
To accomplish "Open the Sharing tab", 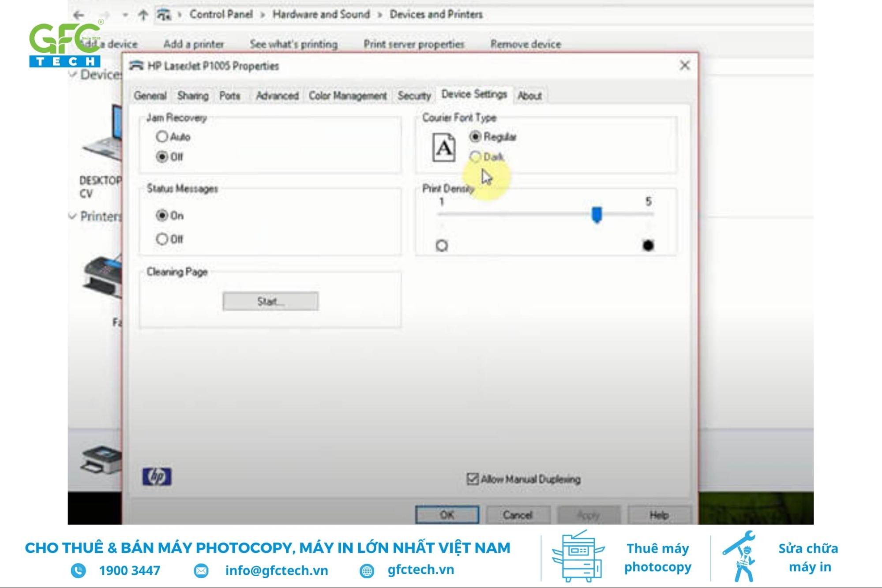I will pos(193,96).
